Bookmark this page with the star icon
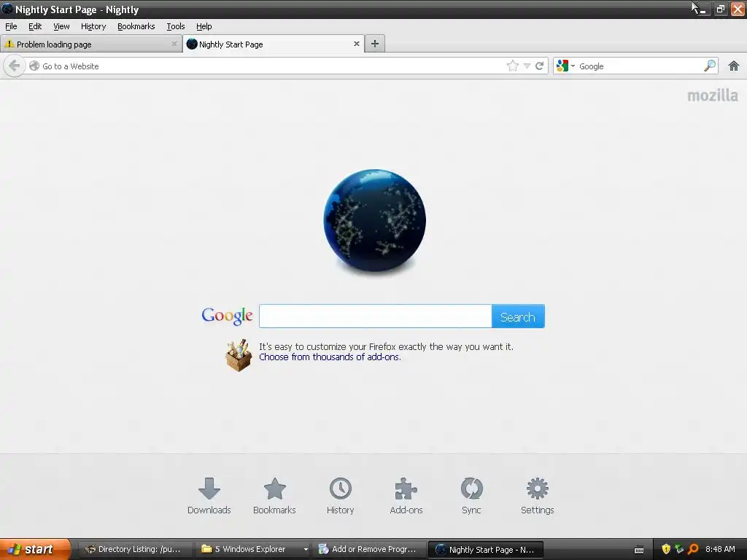 point(513,66)
